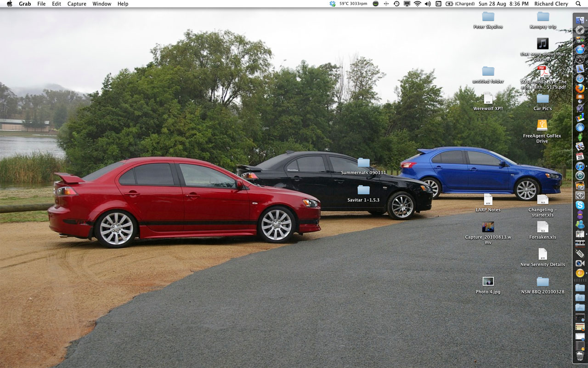
Task: Select the untitled folder on desktop
Action: point(488,71)
